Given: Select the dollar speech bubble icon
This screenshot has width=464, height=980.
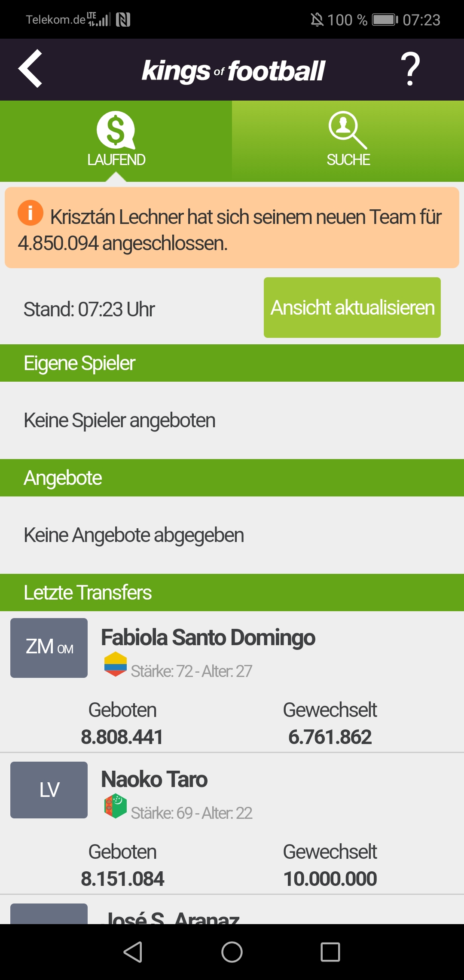Looking at the screenshot, I should point(116,130).
